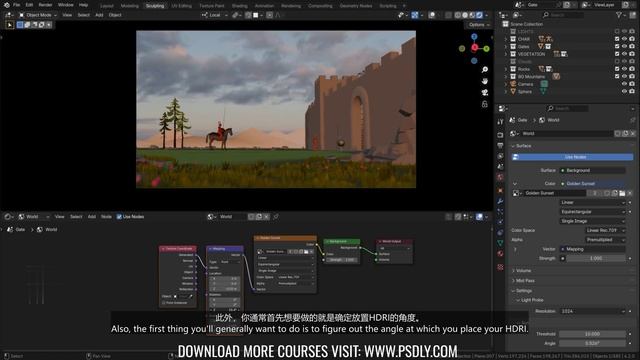
Task: Unlink the Golden Sunset image with X
Action: [x=630, y=193]
